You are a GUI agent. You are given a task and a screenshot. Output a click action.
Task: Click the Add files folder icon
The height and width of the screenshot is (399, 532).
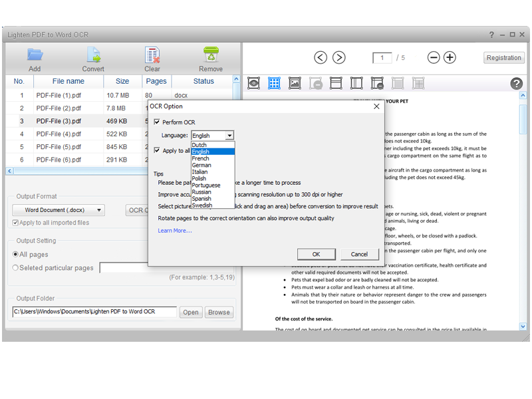click(x=35, y=55)
